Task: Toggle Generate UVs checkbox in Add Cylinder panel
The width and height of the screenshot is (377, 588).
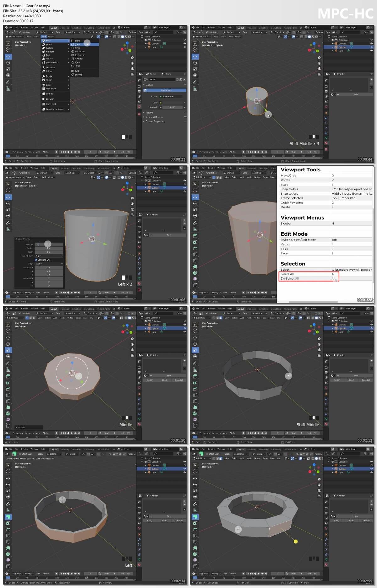Action: point(36,260)
